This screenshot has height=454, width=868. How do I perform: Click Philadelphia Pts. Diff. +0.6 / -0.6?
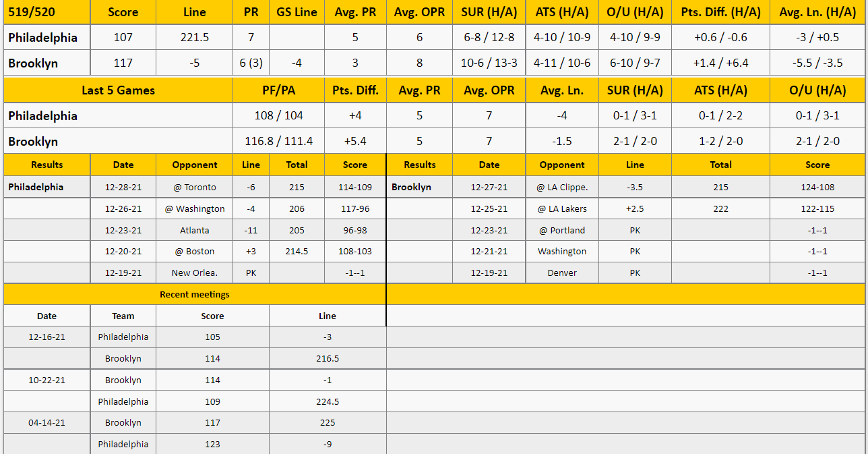pyautogui.click(x=720, y=38)
